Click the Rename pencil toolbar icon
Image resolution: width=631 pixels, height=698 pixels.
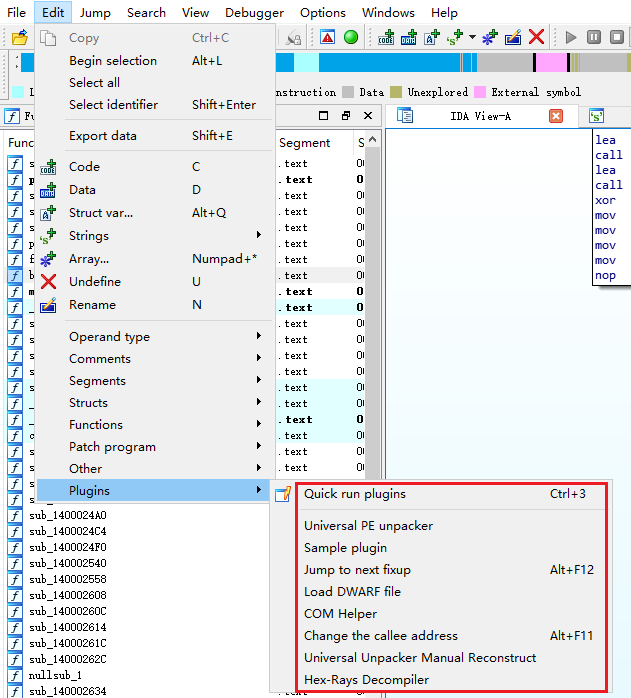(x=513, y=37)
